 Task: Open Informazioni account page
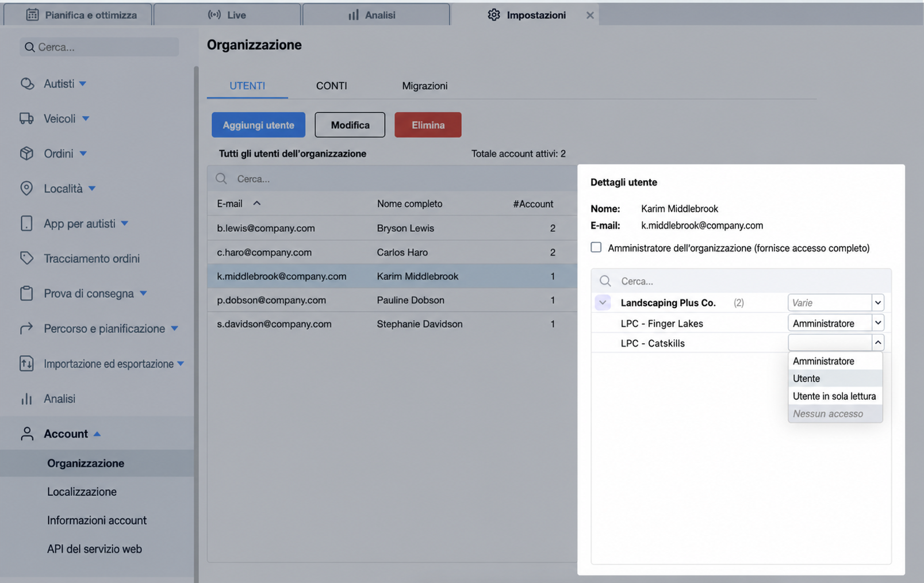click(x=97, y=520)
